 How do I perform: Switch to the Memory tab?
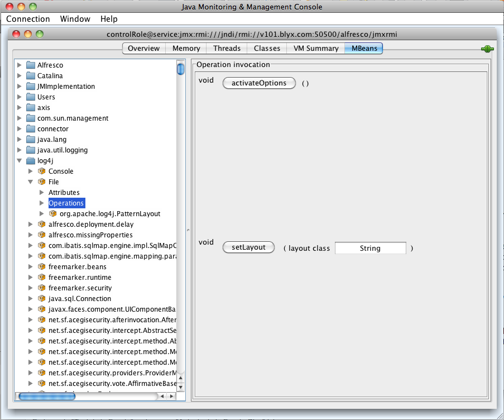tap(186, 48)
